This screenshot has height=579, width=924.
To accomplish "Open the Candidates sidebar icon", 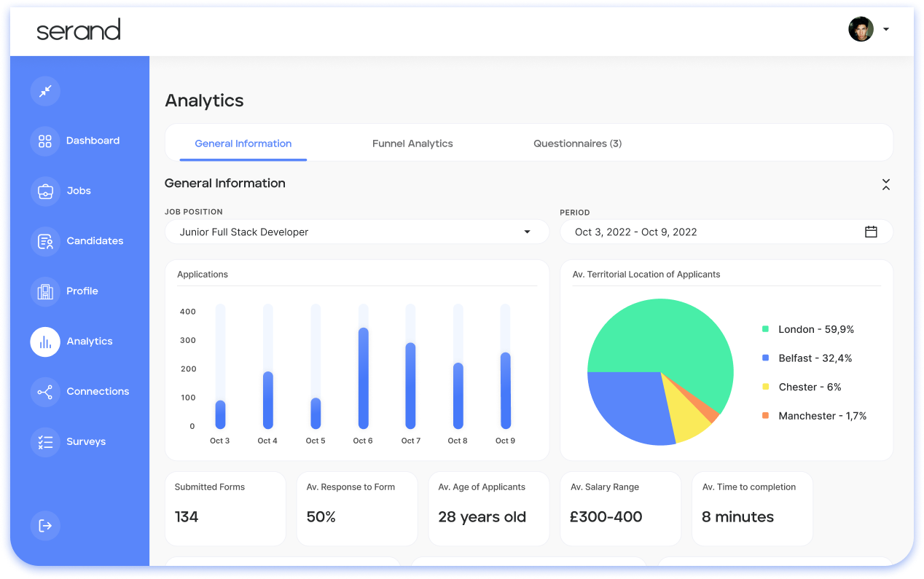I will click(45, 241).
